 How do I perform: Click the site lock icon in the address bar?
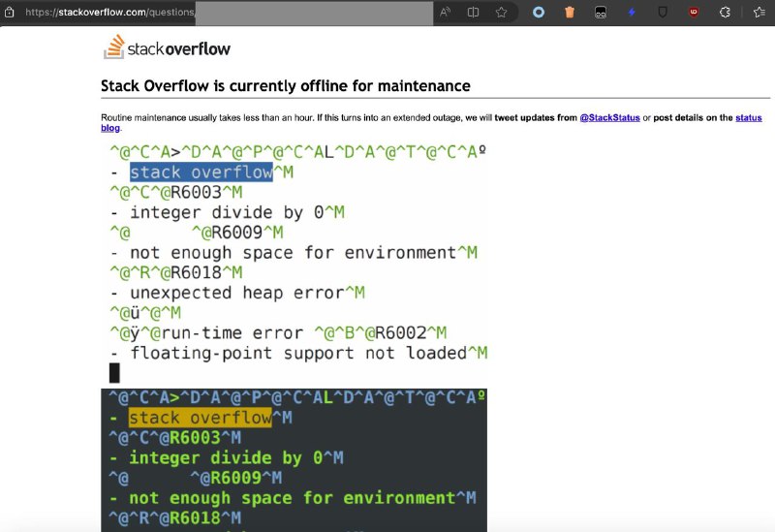pyautogui.click(x=9, y=13)
